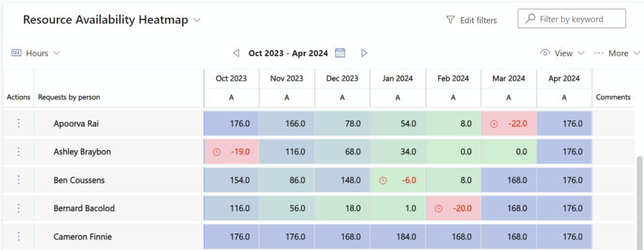Image resolution: width=644 pixels, height=250 pixels.
Task: Open actions menu for Ashley Braybon
Action: click(x=18, y=151)
